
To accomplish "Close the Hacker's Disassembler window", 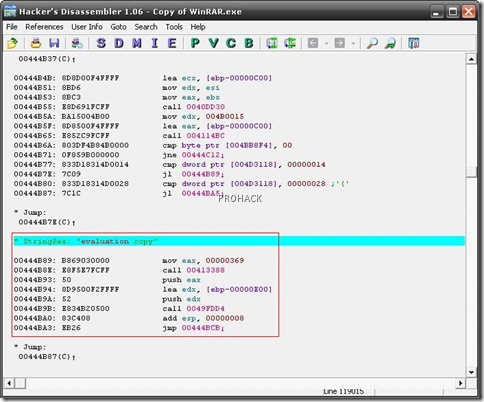I will pyautogui.click(x=469, y=12).
